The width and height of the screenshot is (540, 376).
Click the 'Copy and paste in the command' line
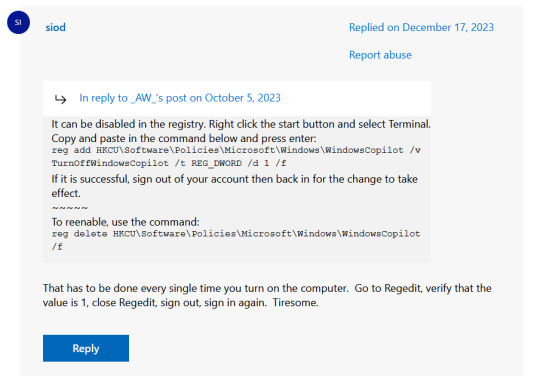tap(184, 138)
